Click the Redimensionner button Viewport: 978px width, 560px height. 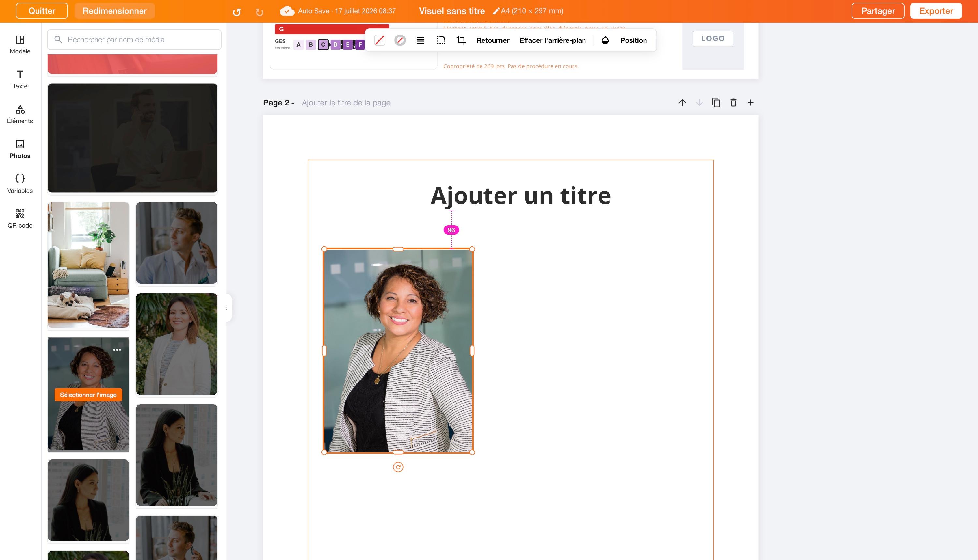pyautogui.click(x=115, y=11)
